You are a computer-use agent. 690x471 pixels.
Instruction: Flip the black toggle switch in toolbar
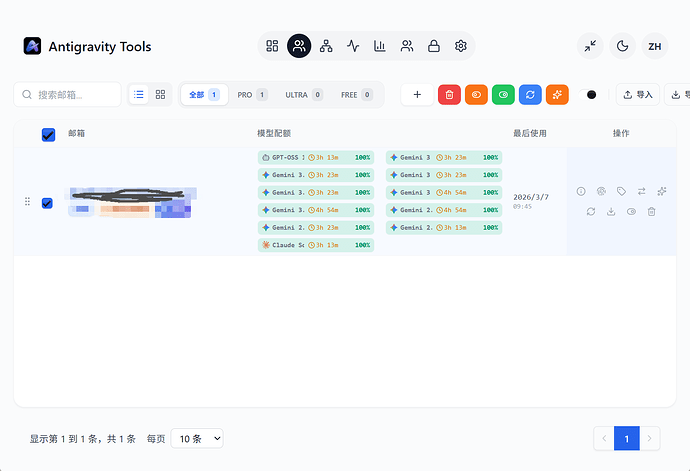(x=588, y=95)
